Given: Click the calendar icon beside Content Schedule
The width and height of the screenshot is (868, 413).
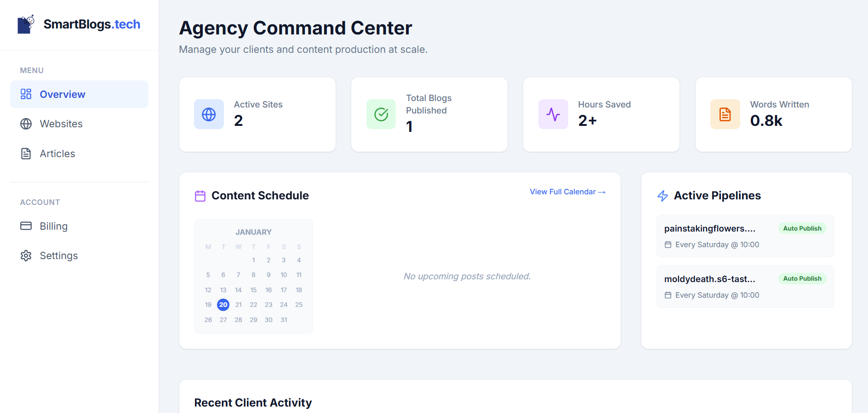Looking at the screenshot, I should pyautogui.click(x=200, y=196).
